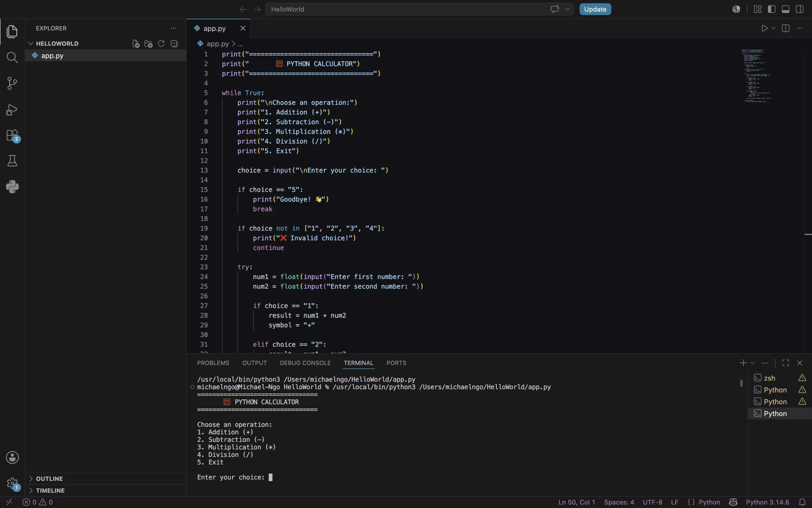The height and width of the screenshot is (508, 812).
Task: Open new terminal launch profile dropdown
Action: (752, 363)
